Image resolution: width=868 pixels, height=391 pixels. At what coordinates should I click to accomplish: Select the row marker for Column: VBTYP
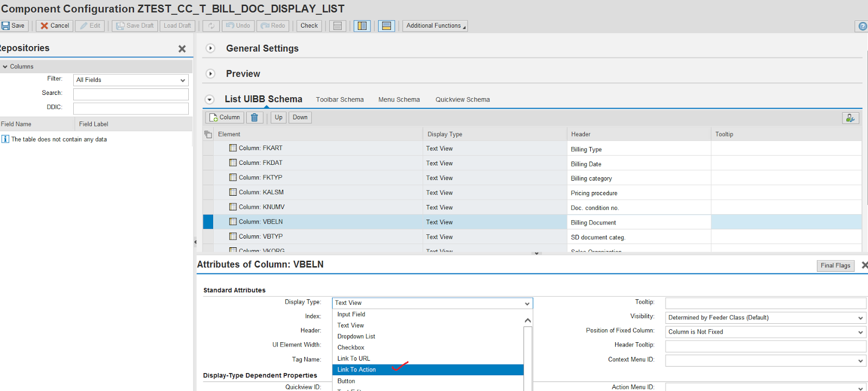tap(208, 236)
